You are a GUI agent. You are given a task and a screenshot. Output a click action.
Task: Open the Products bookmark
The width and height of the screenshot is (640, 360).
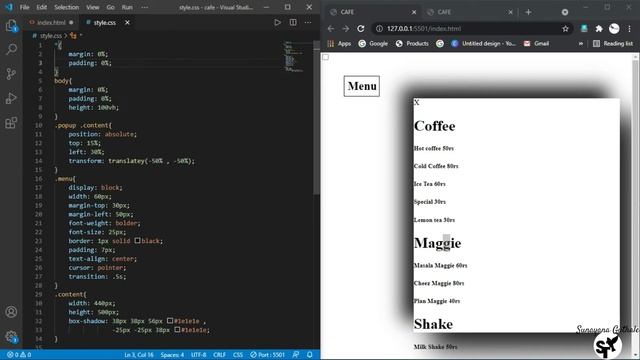point(412,44)
